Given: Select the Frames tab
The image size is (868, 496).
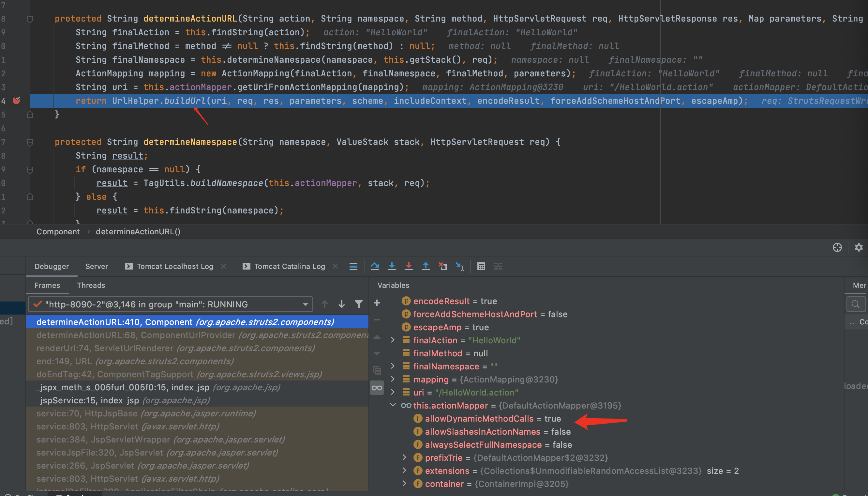Looking at the screenshot, I should click(x=47, y=285).
